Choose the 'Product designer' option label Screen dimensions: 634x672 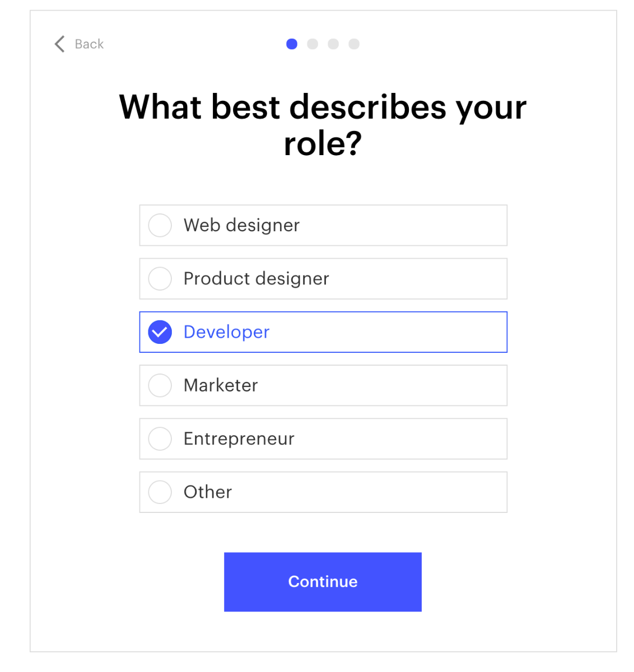tap(257, 278)
